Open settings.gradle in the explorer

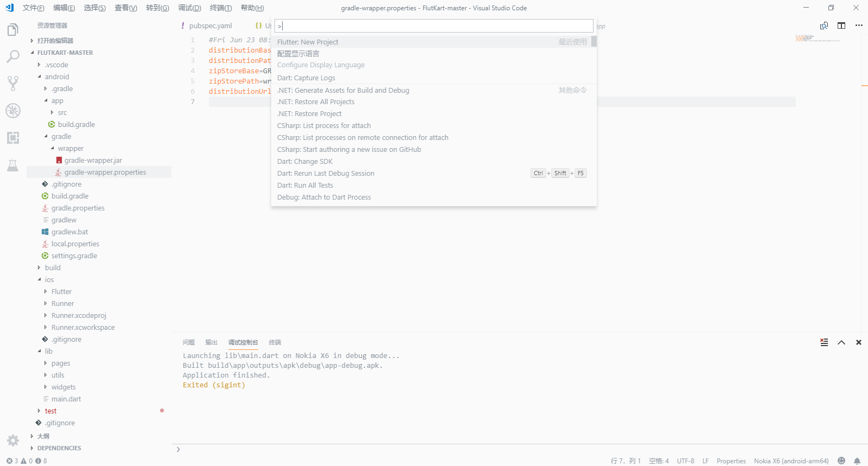pyautogui.click(x=74, y=256)
